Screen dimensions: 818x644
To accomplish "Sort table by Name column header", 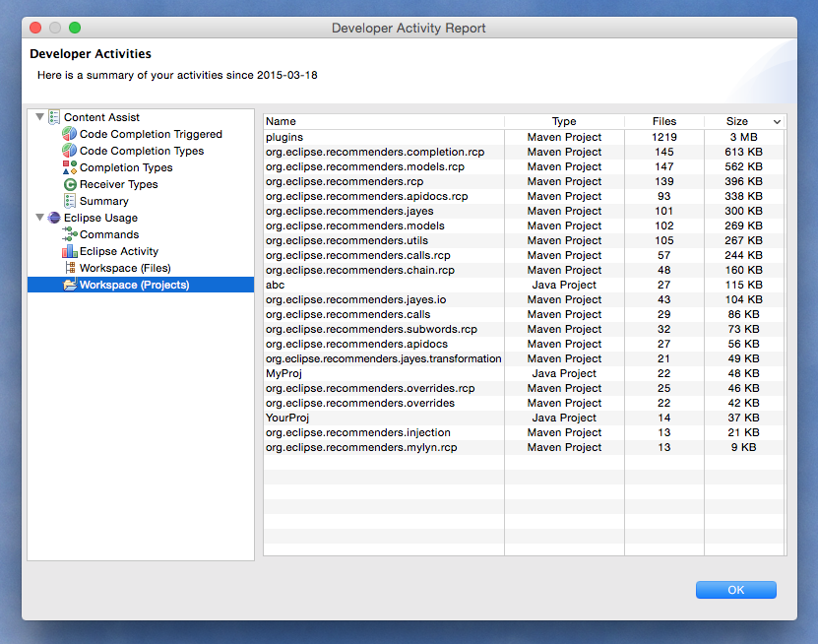I will [383, 122].
